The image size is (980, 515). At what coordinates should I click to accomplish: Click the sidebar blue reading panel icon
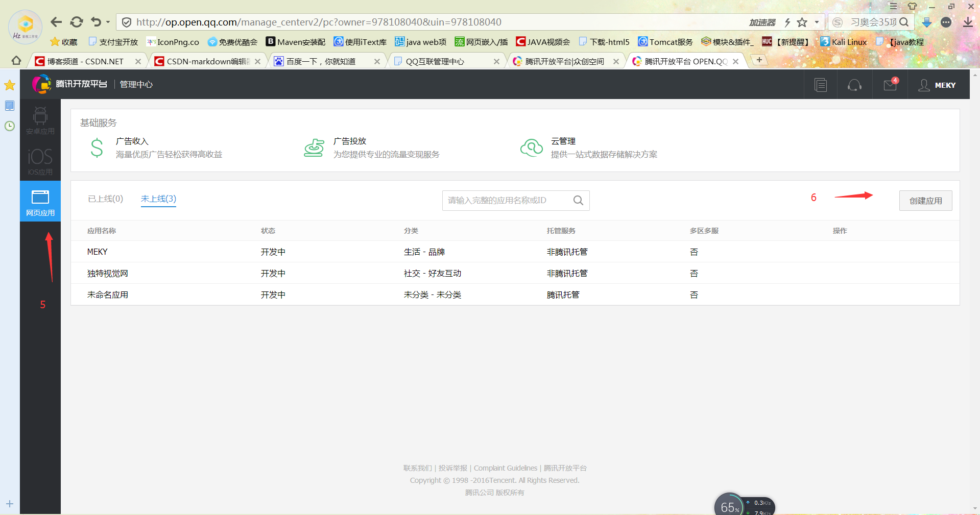tap(10, 106)
